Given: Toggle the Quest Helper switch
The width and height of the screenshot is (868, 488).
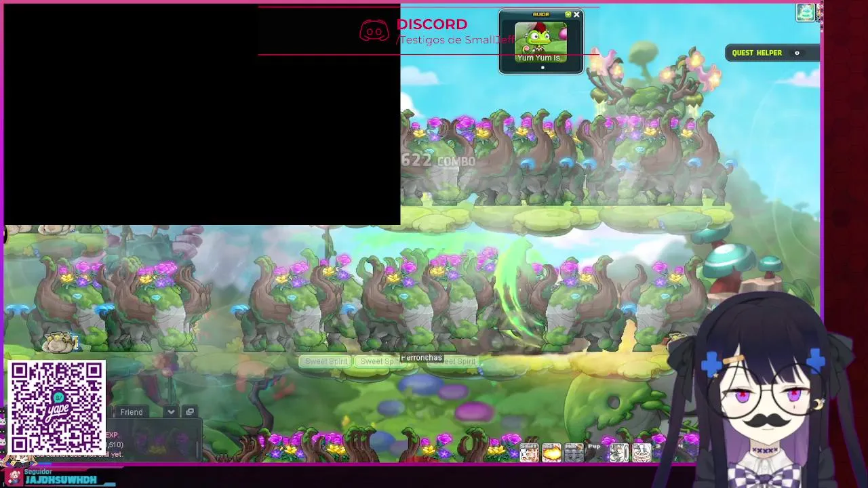Looking at the screenshot, I should pyautogui.click(x=797, y=53).
